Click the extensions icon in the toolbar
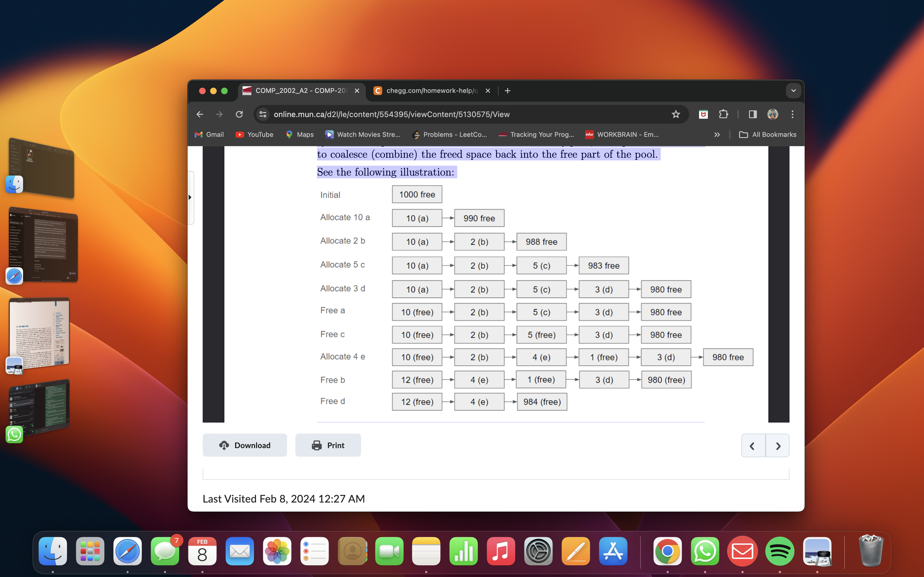 pyautogui.click(x=724, y=114)
